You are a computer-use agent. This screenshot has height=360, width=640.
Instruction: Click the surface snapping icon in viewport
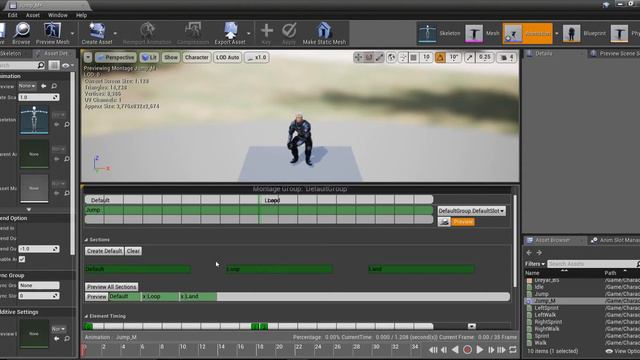click(x=403, y=58)
